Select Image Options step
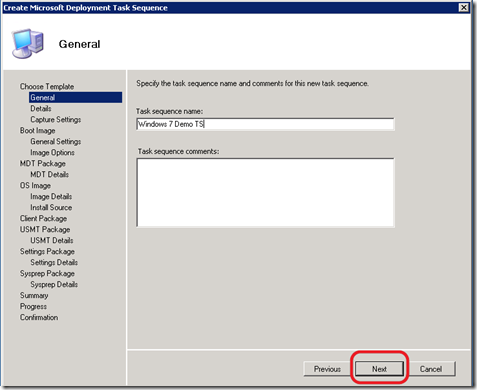This screenshot has width=477, height=390. pyautogui.click(x=52, y=152)
